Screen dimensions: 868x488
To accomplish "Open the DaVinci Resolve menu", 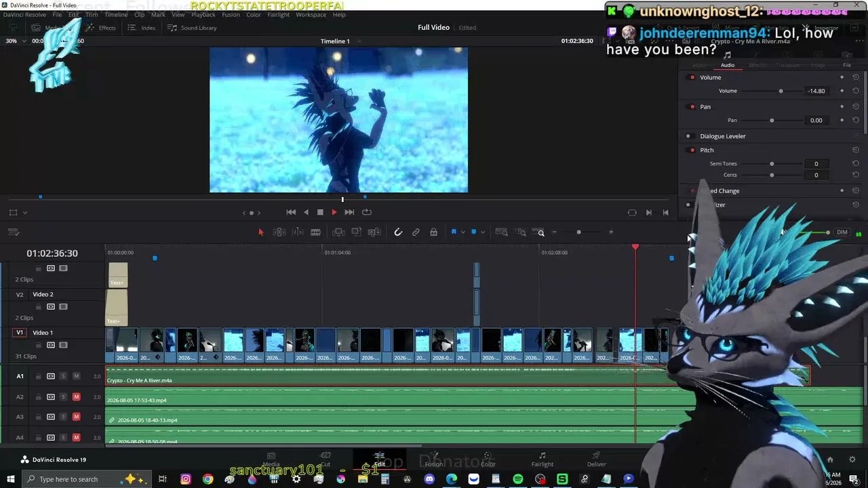I will [24, 14].
